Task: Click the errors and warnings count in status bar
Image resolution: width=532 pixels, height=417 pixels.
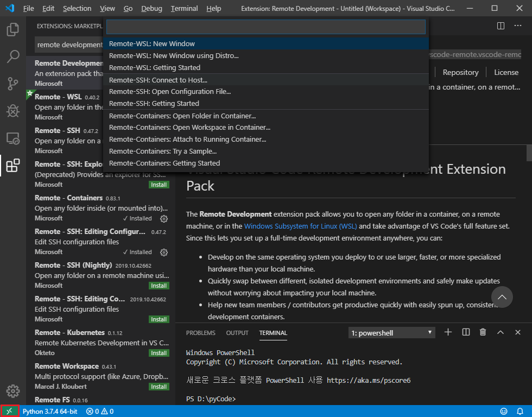Action: (x=100, y=411)
